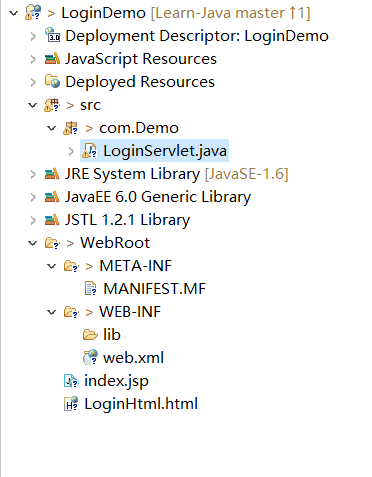The image size is (372, 477).
Task: Collapse the WEB-INF folder node
Action: (x=51, y=312)
